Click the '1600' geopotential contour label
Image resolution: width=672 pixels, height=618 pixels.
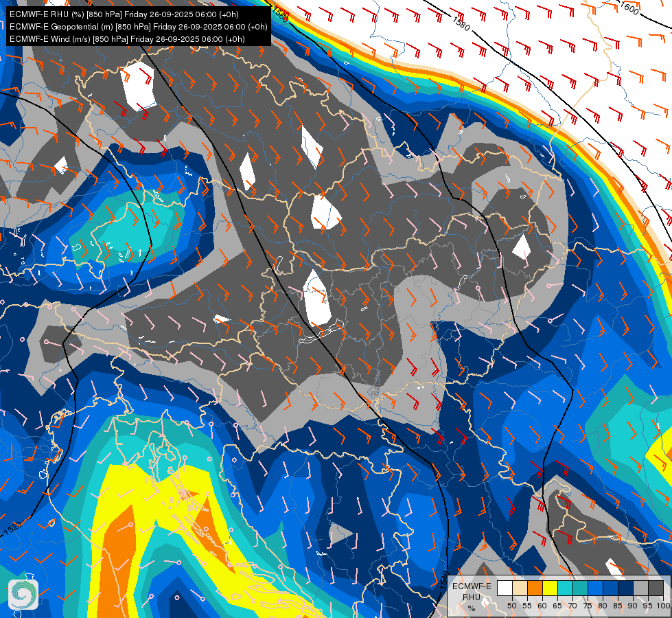[x=629, y=8]
